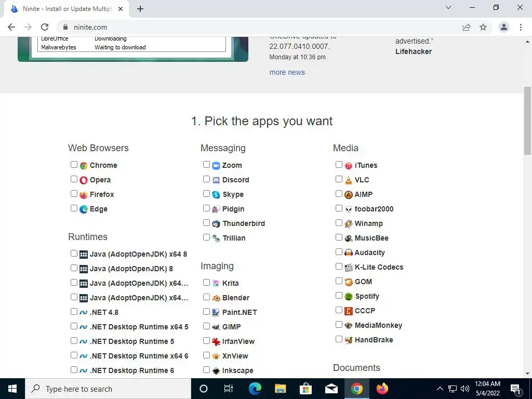Open File Explorer from the taskbar

[280, 389]
